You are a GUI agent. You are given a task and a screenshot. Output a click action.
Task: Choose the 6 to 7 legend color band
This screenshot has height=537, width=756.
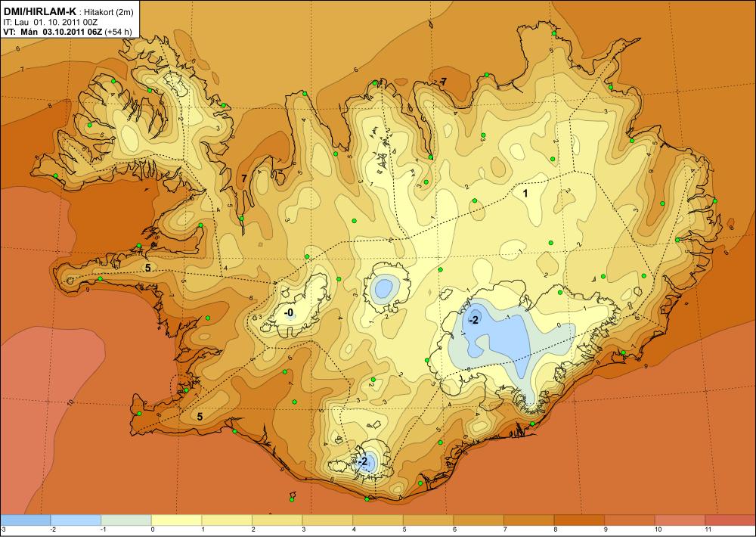[x=479, y=520]
